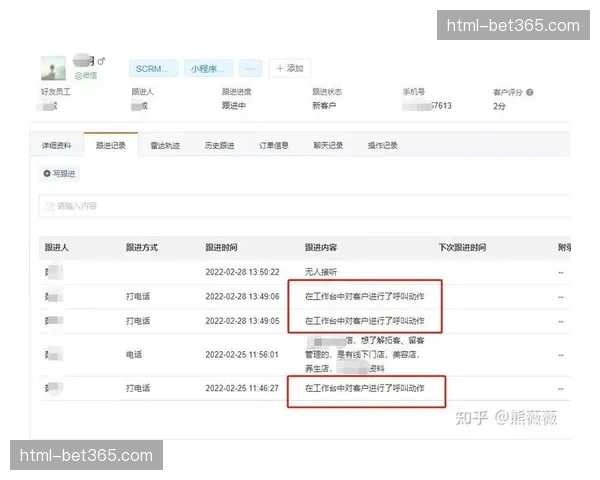Click the 跟进人 column header
Image resolution: width=600 pixels, height=480 pixels.
coord(56,248)
